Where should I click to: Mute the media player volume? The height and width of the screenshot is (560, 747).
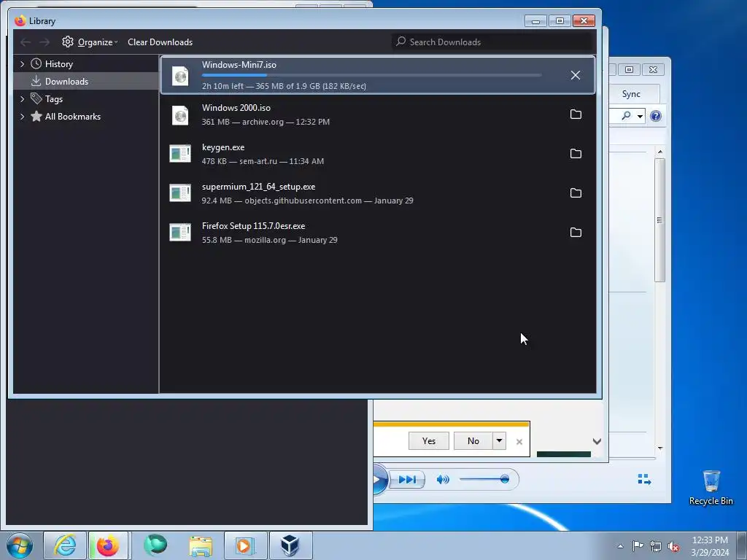pos(443,480)
